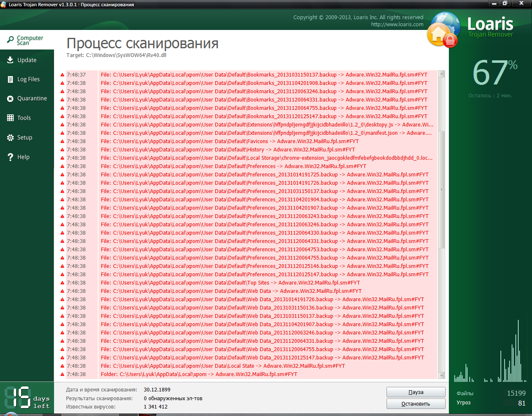Open the Tools section
This screenshot has width=532, height=416.
pos(27,118)
